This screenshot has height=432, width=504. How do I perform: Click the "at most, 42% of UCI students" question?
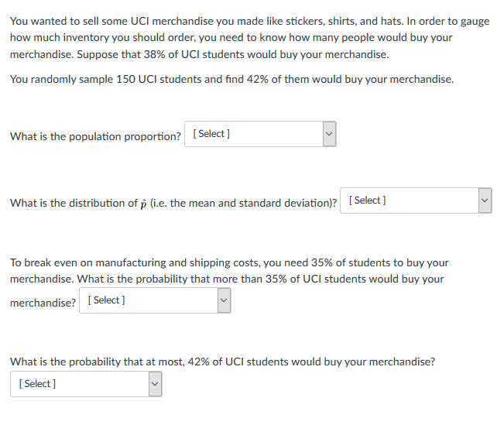click(222, 362)
